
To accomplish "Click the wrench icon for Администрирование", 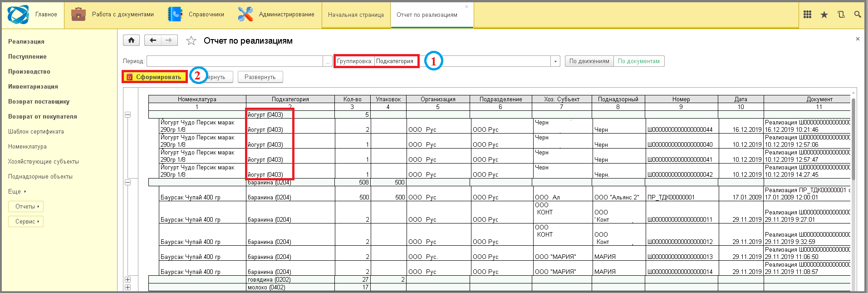I will 245,15.
